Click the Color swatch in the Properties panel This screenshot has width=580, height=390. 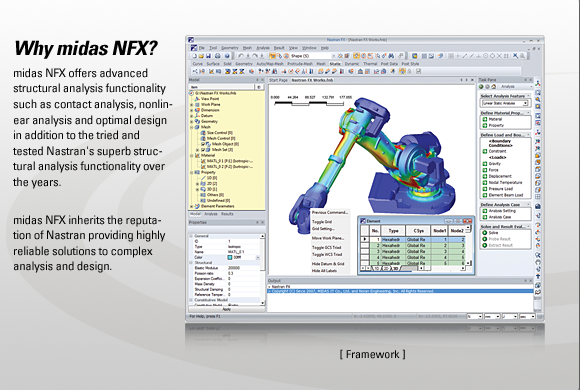(x=230, y=257)
